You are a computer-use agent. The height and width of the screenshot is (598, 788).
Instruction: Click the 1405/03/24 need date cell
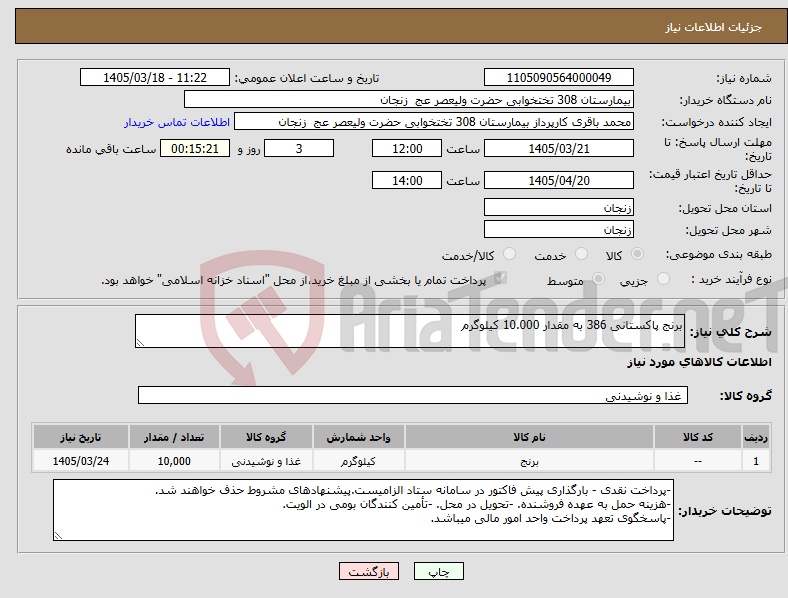click(x=80, y=461)
